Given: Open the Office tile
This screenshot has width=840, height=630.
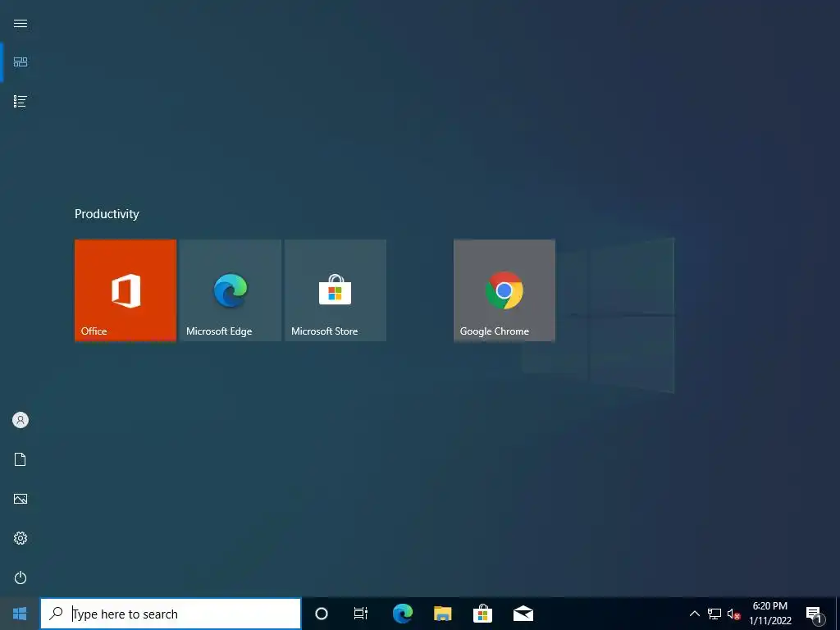Looking at the screenshot, I should click(126, 290).
